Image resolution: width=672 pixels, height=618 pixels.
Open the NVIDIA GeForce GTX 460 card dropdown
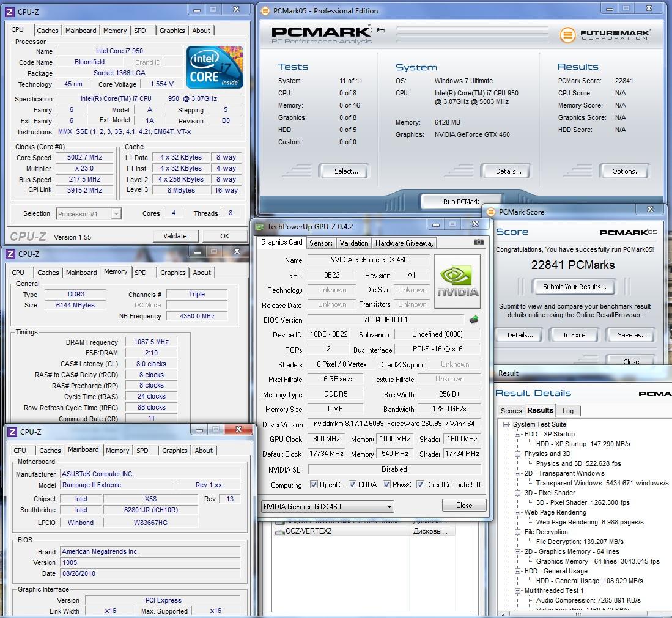[x=327, y=507]
